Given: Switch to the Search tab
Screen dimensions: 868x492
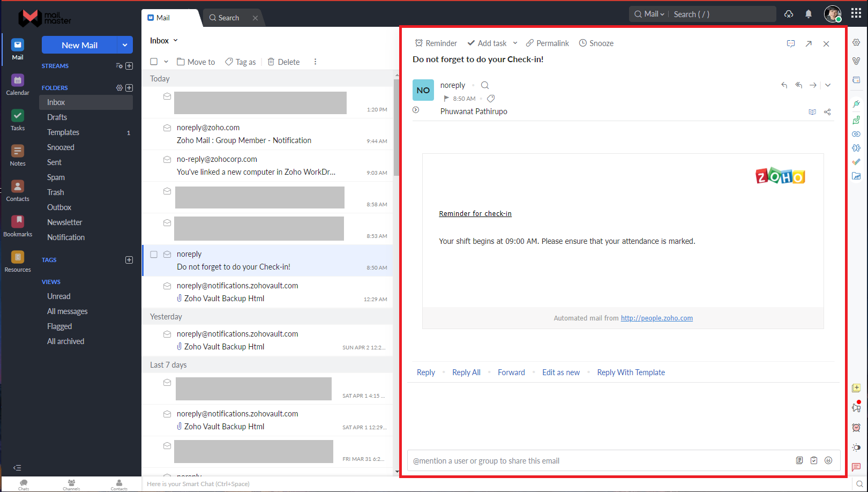Looking at the screenshot, I should (228, 17).
